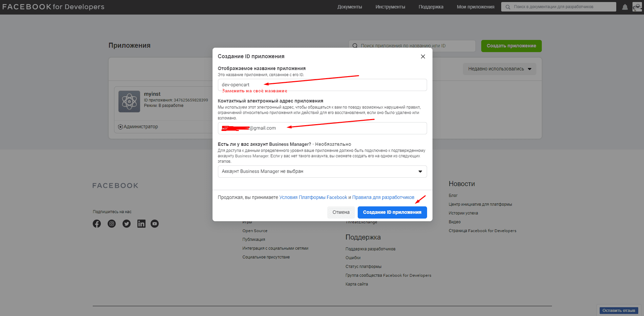Close the app ID creation dialog
Screen dimensions: 644x316
click(x=423, y=57)
